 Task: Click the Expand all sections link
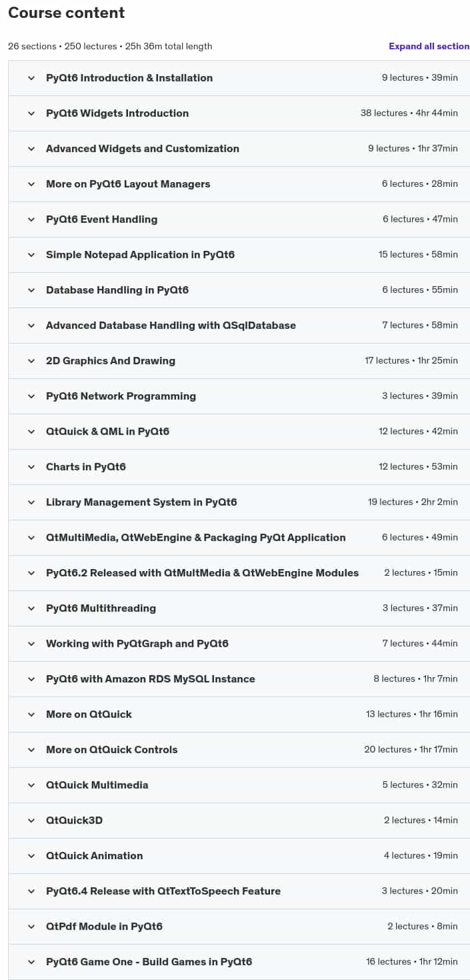(x=429, y=46)
